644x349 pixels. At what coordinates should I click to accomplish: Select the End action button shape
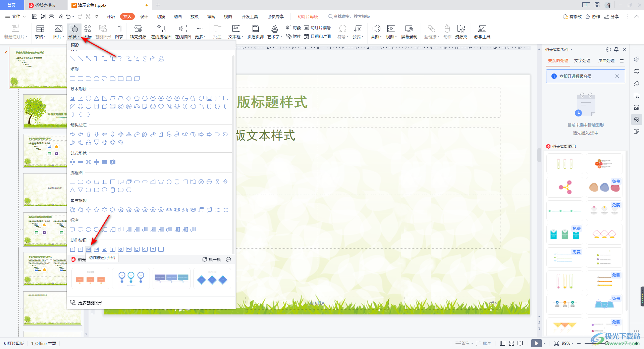(97, 249)
